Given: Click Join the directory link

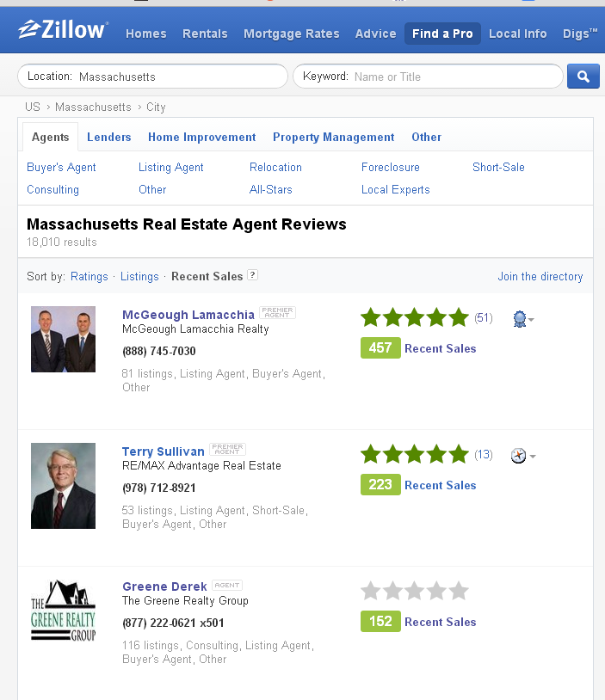Looking at the screenshot, I should (x=540, y=277).
